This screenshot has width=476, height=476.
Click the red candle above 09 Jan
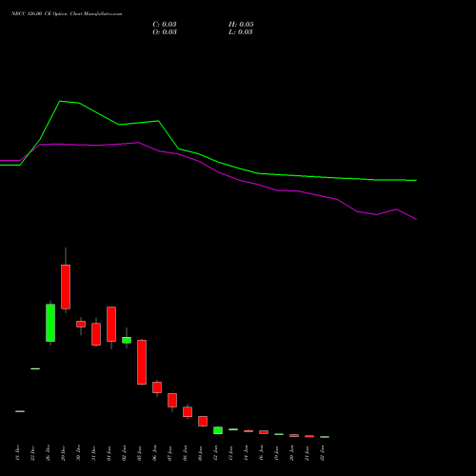tap(203, 421)
